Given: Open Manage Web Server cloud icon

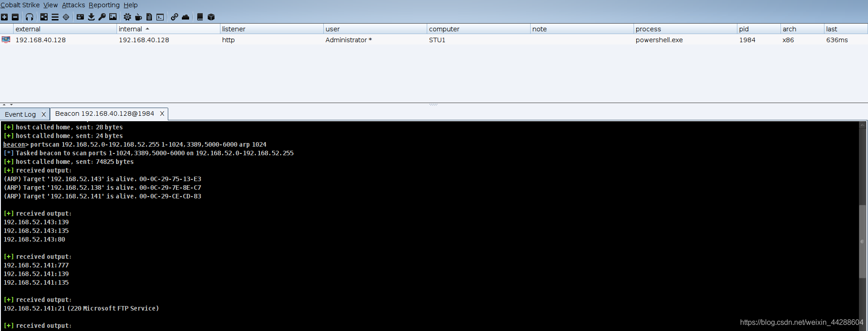Looking at the screenshot, I should [185, 17].
